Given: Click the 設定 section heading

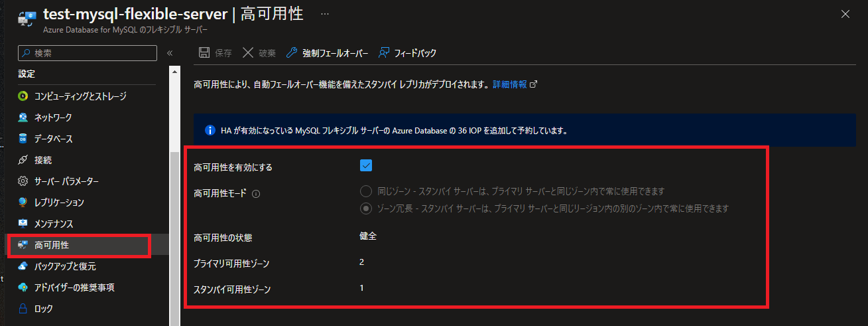Looking at the screenshot, I should 27,74.
